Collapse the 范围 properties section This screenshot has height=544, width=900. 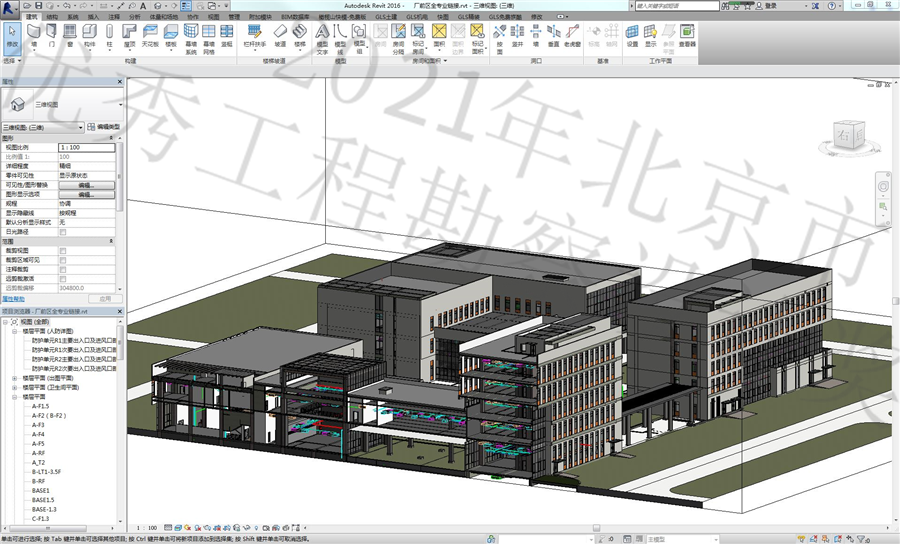point(112,241)
